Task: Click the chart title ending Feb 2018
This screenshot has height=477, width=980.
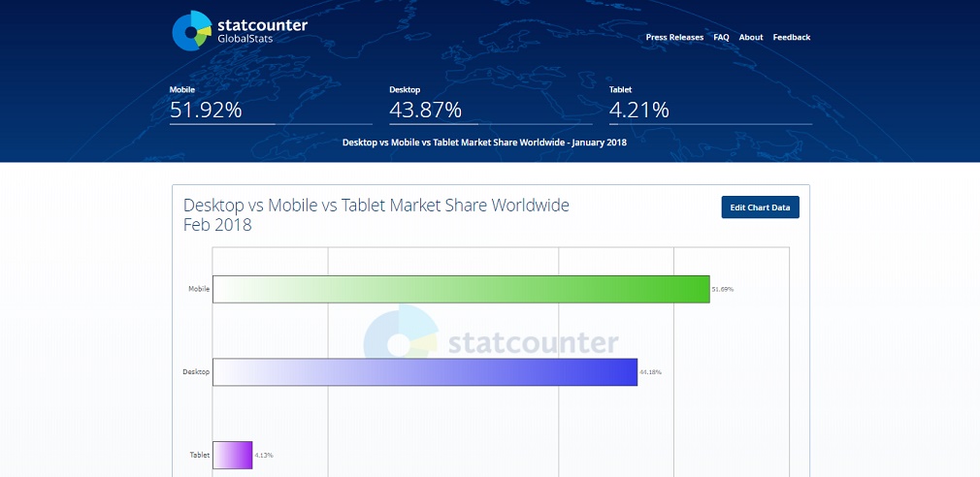Action: (x=376, y=214)
